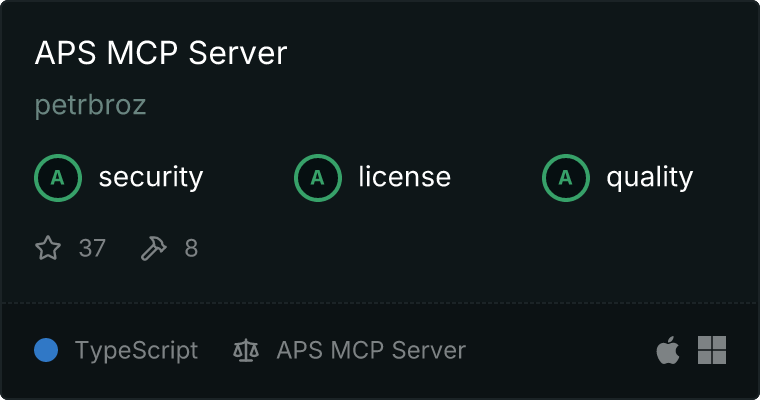Open the footer APS MCP Server license text
Image resolution: width=760 pixels, height=400 pixels.
371,351
